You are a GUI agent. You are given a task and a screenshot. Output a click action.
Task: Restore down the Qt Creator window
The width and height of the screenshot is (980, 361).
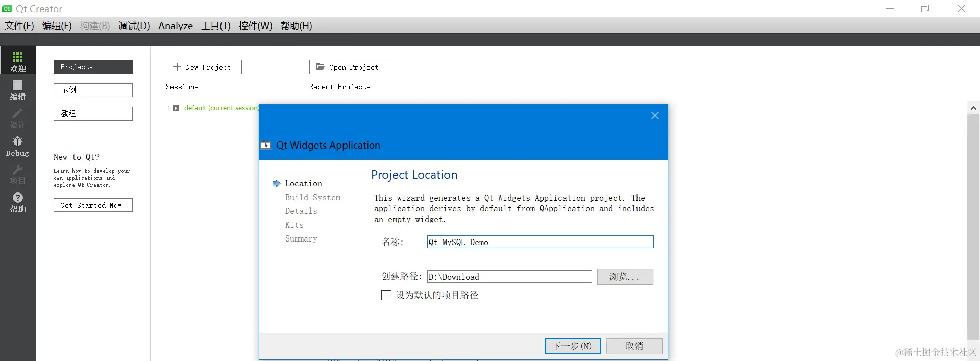coord(925,9)
